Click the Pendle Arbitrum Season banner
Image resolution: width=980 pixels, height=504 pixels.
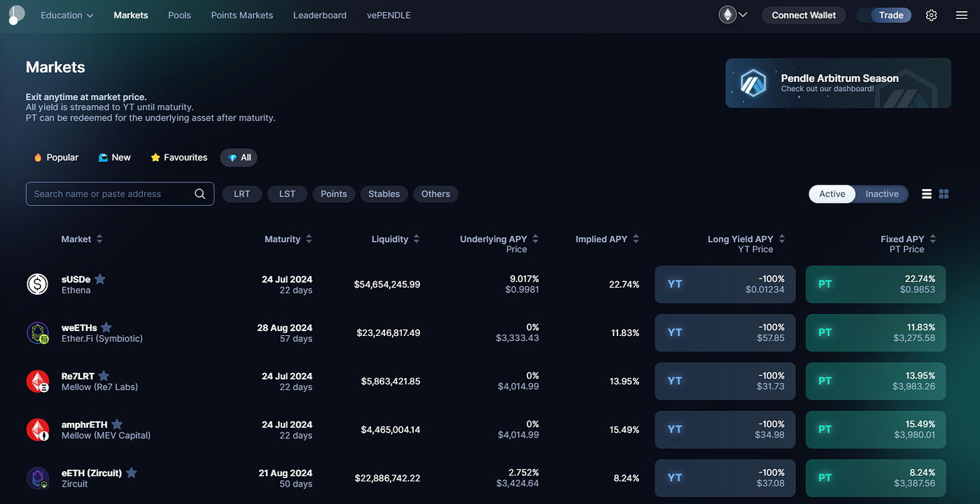click(838, 83)
